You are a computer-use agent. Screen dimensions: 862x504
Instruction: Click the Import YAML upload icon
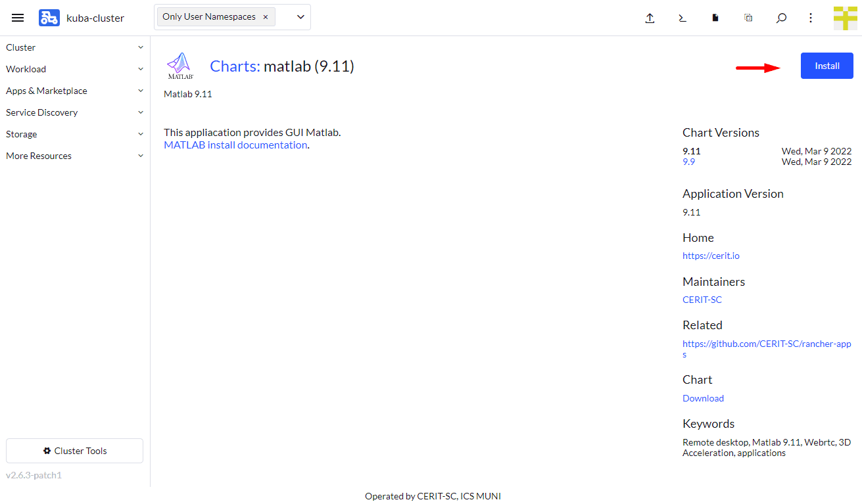tap(650, 18)
